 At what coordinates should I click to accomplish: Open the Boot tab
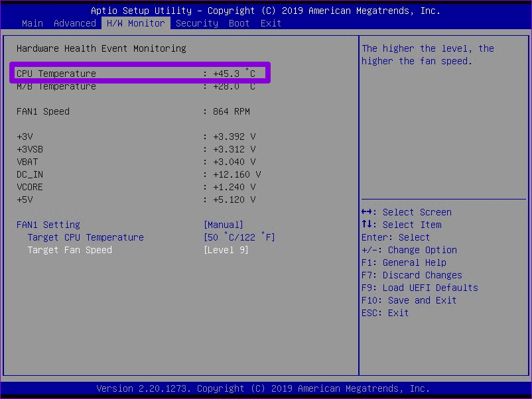238,23
